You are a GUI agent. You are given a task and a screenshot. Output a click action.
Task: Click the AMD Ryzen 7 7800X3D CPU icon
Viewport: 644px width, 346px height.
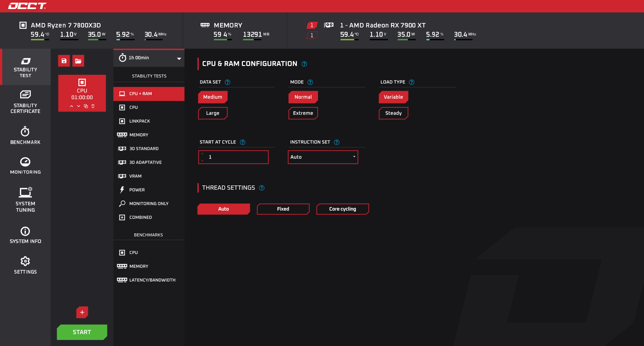pos(23,25)
